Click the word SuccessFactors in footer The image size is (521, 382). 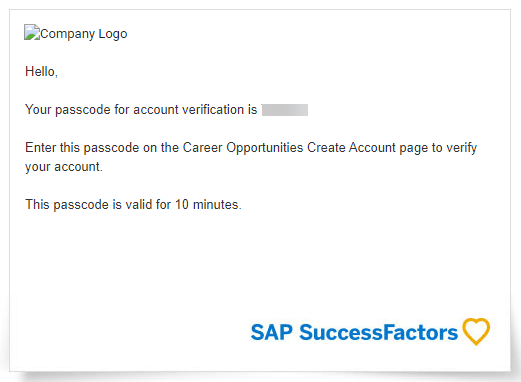[378, 333]
